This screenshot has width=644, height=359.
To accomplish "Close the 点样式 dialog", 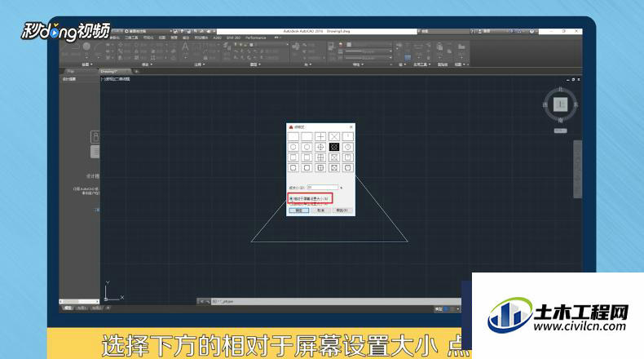I will click(351, 127).
